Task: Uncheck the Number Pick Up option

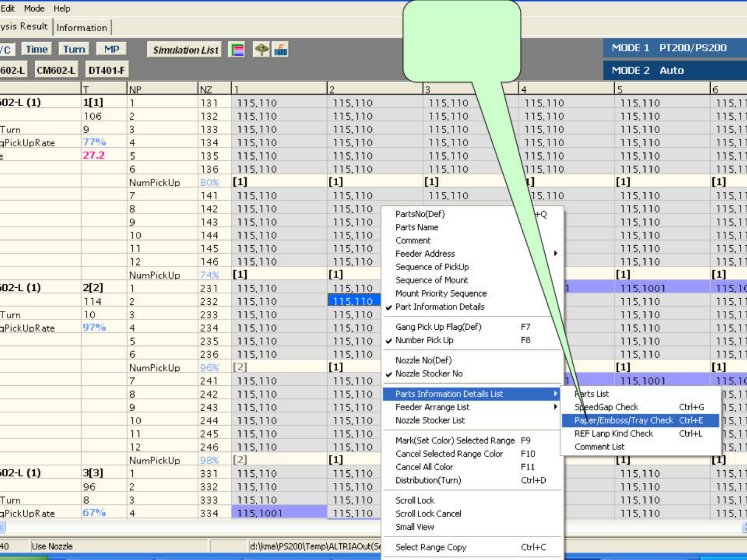Action: tap(424, 340)
